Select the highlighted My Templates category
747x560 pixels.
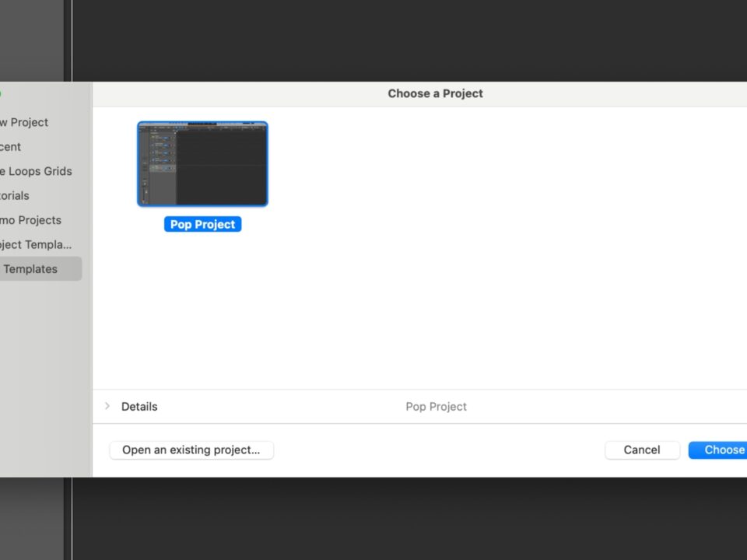(31, 269)
